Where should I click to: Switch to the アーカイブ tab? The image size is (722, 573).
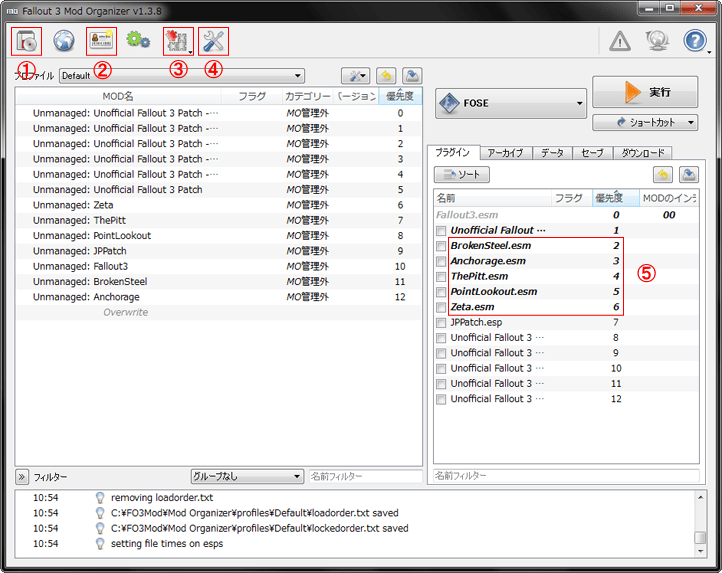tap(506, 153)
